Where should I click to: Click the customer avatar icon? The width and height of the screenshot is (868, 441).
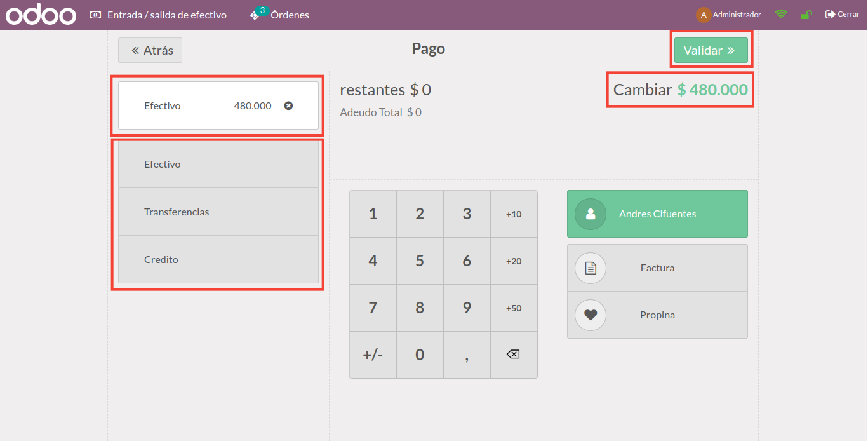tap(591, 214)
